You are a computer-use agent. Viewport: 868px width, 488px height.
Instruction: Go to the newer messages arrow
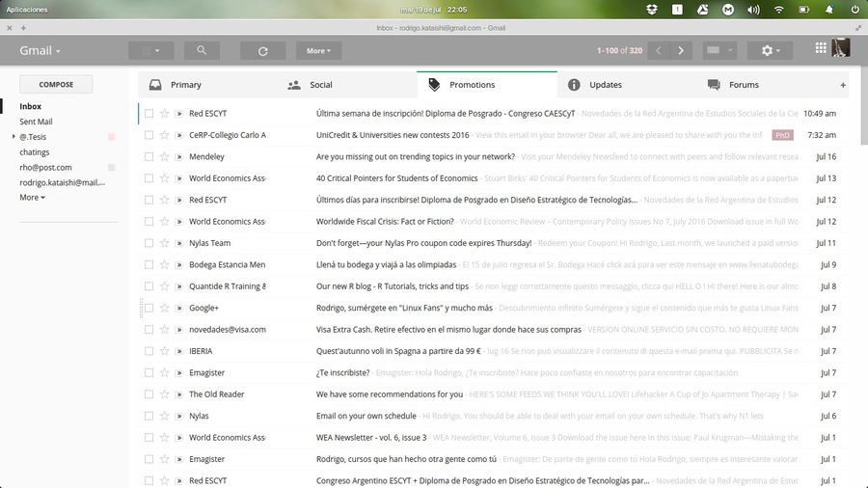pyautogui.click(x=658, y=50)
